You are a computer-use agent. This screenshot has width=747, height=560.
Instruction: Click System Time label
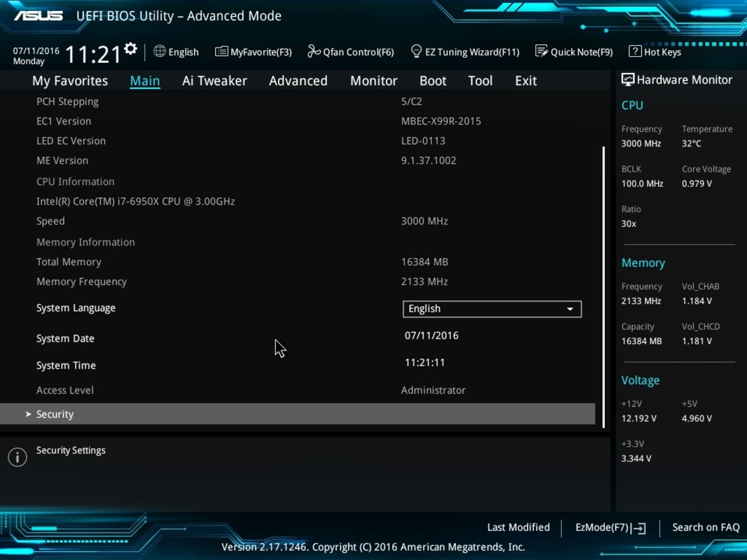tap(66, 366)
